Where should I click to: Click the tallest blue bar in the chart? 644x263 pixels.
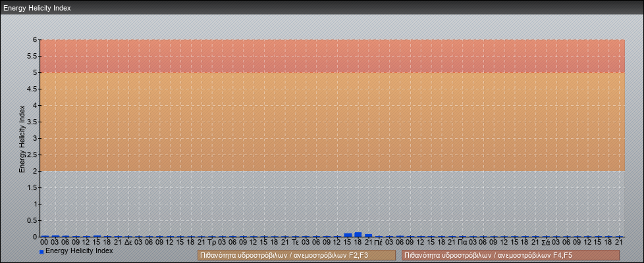pyautogui.click(x=358, y=234)
